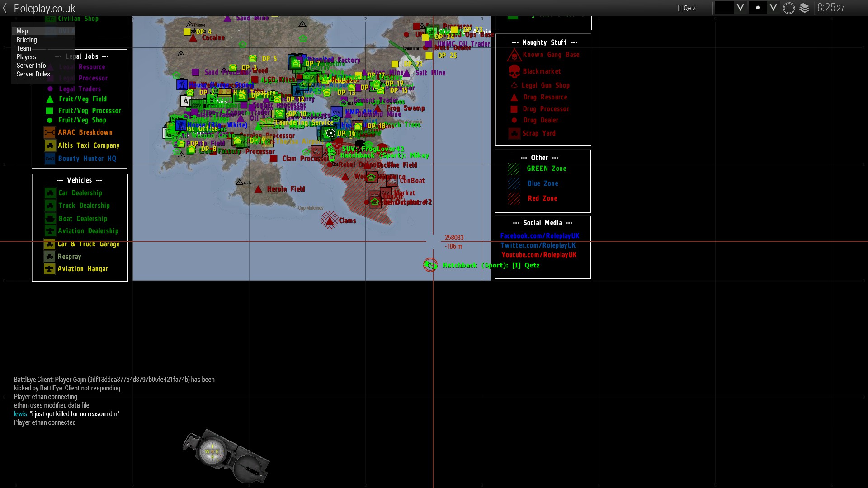Click the center-on-player circle icon
Image resolution: width=868 pixels, height=488 pixels.
(789, 8)
